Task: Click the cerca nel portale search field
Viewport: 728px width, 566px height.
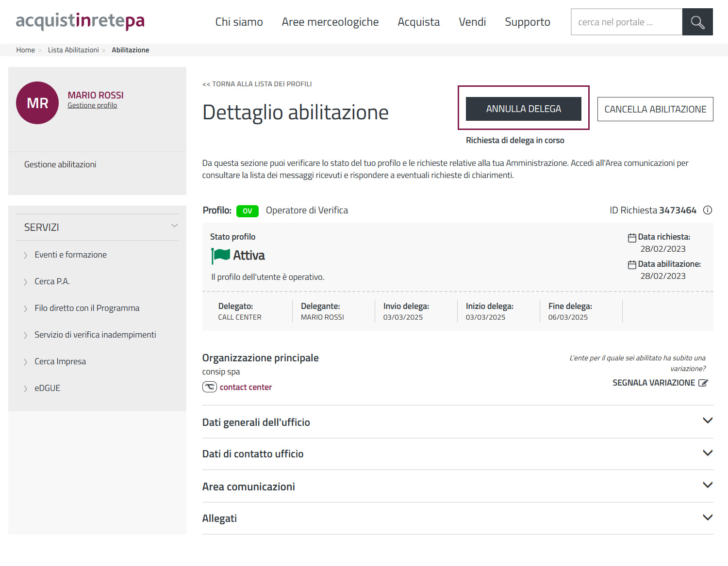Action: click(x=627, y=22)
